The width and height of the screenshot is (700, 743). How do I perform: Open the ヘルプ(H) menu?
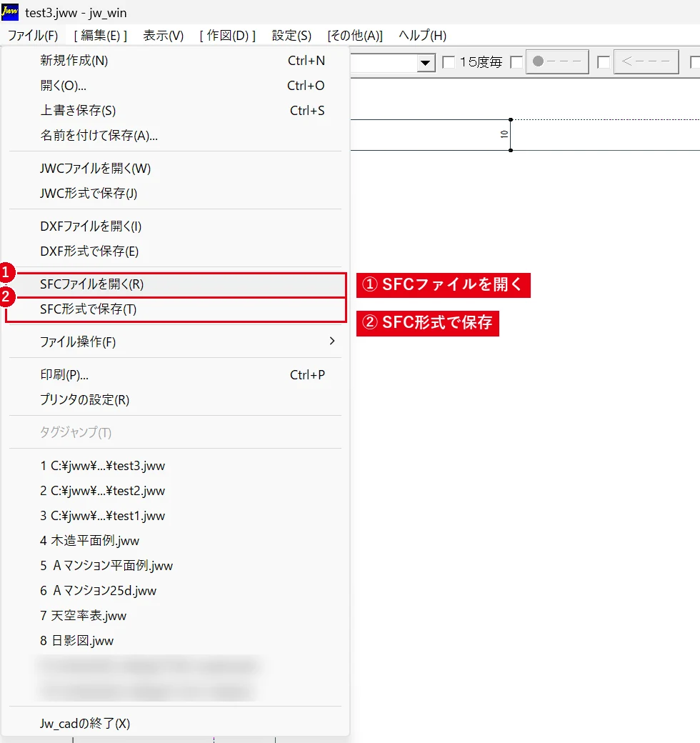point(422,36)
